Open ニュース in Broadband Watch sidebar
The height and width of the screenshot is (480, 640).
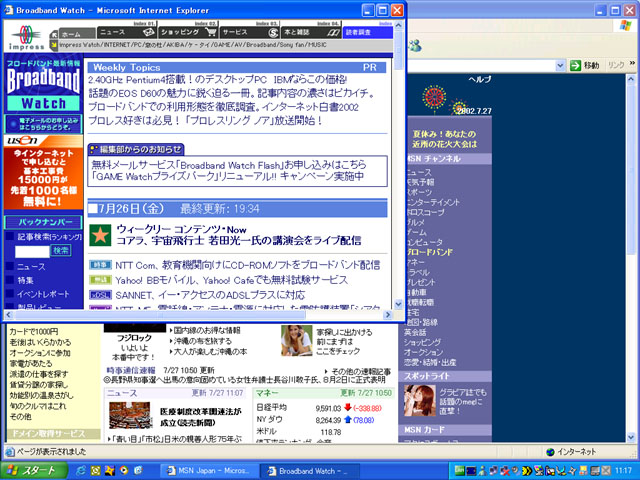click(31, 267)
